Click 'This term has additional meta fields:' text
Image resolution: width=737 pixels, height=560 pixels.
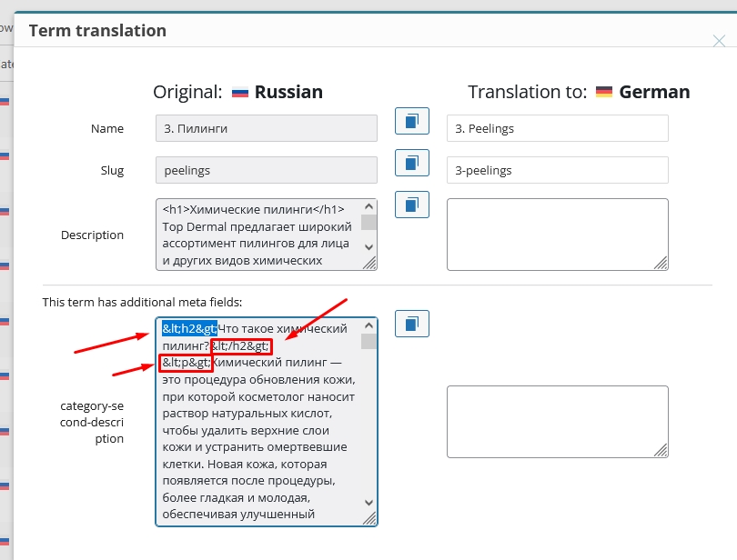[142, 302]
